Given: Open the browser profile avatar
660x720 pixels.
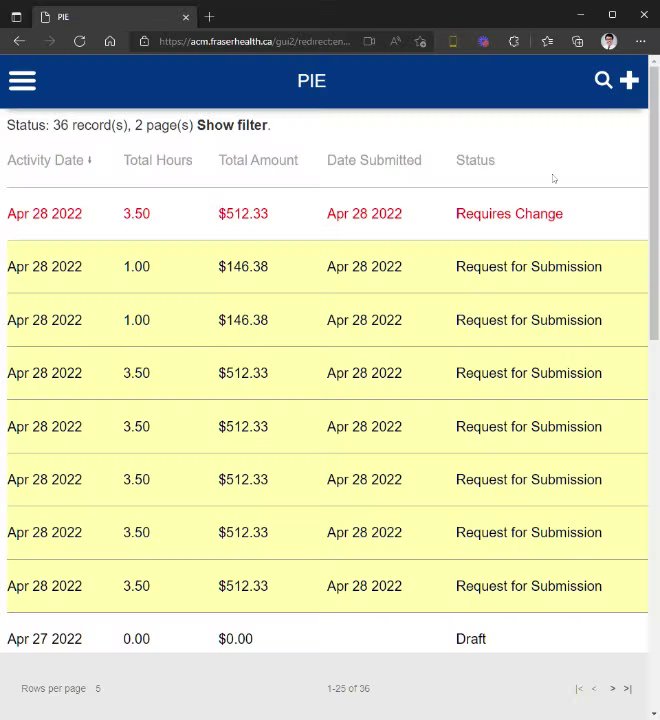Looking at the screenshot, I should (x=609, y=41).
